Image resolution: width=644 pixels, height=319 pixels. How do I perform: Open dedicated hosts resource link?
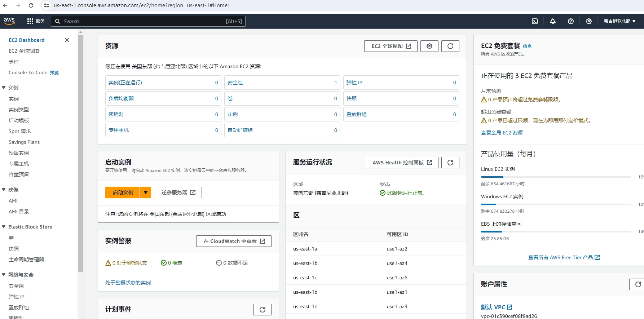click(119, 130)
